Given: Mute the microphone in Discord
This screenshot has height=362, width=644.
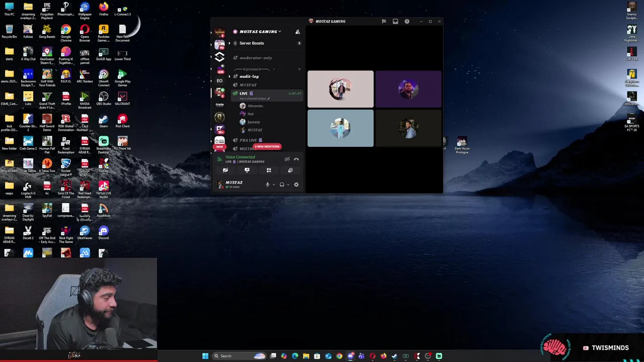Looking at the screenshot, I should point(268,185).
